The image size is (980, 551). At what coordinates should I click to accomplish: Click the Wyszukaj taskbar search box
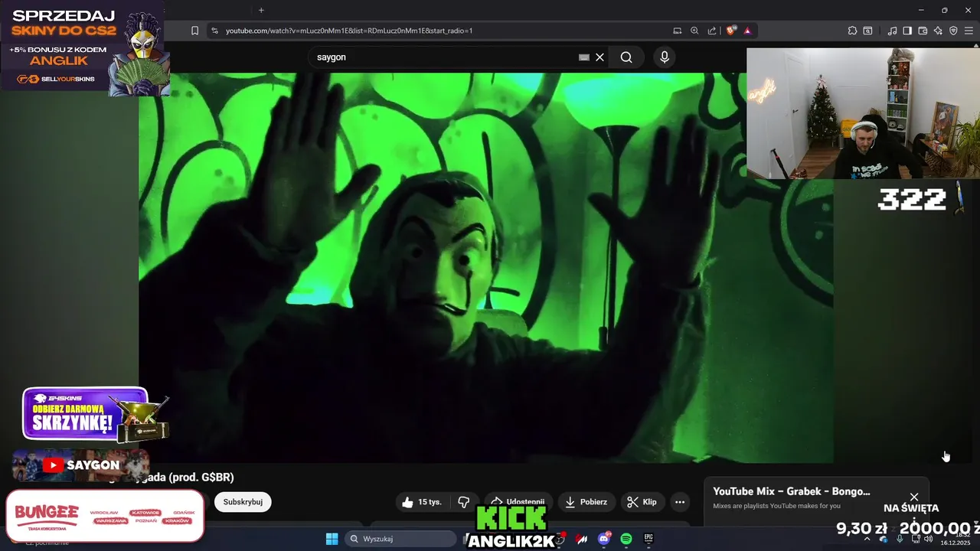pyautogui.click(x=402, y=539)
